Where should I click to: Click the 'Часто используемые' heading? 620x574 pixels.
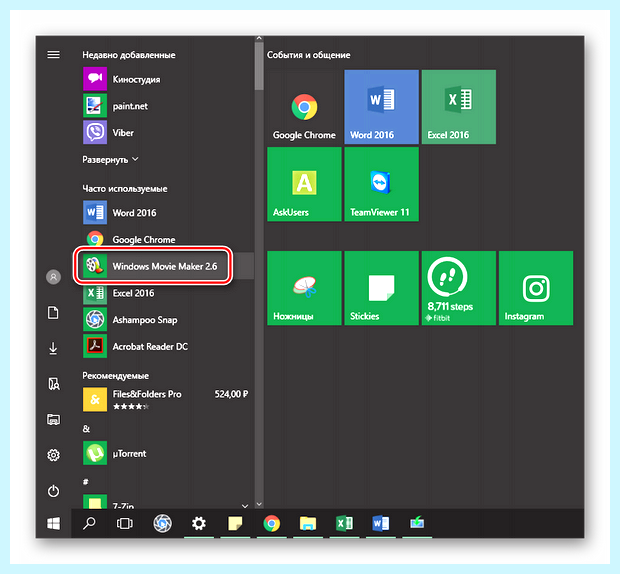125,189
